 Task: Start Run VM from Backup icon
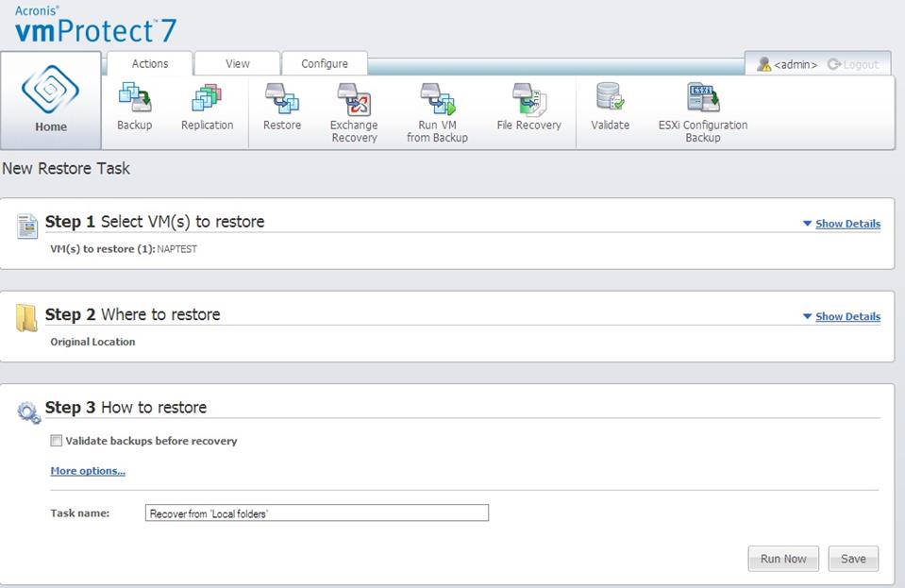point(438,99)
